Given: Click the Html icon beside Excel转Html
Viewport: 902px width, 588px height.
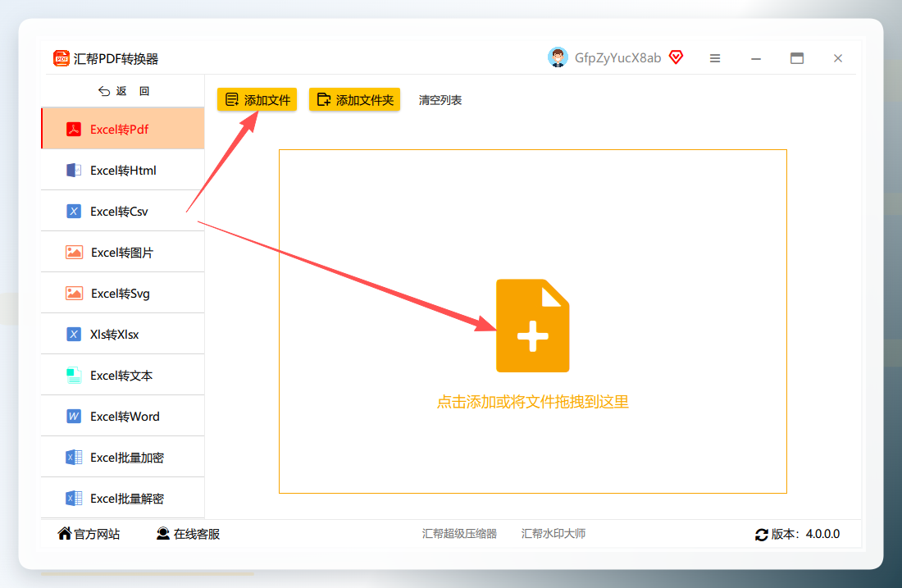Looking at the screenshot, I should 74,170.
